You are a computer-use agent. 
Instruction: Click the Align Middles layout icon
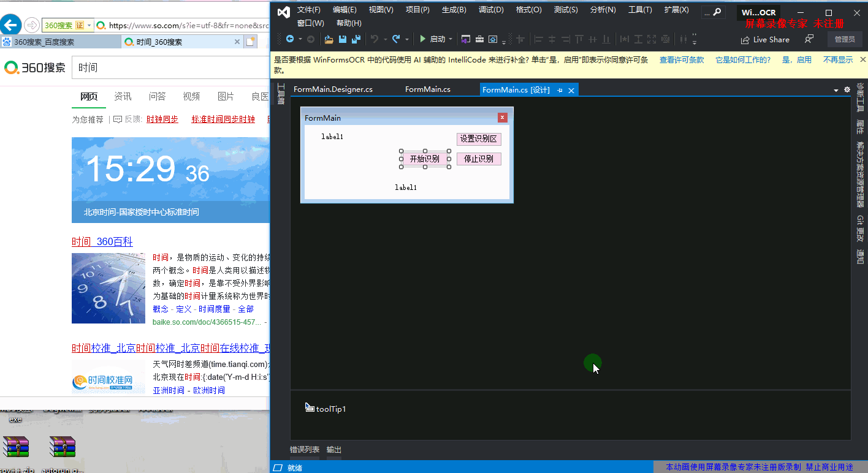[x=593, y=39]
